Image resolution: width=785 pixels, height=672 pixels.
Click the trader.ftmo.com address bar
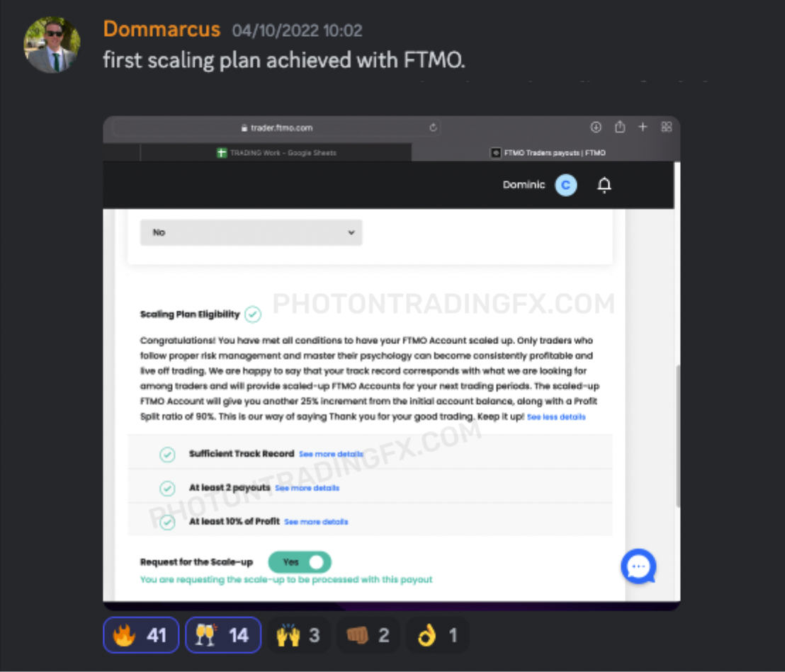(276, 127)
